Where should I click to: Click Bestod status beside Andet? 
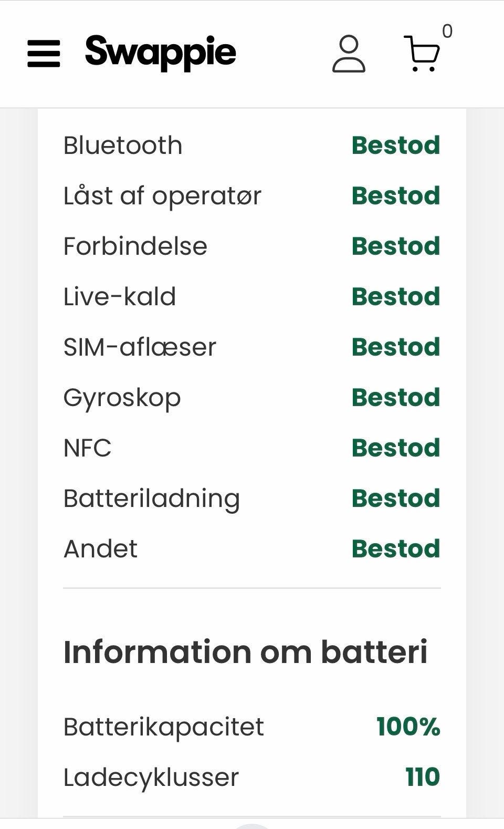point(396,549)
